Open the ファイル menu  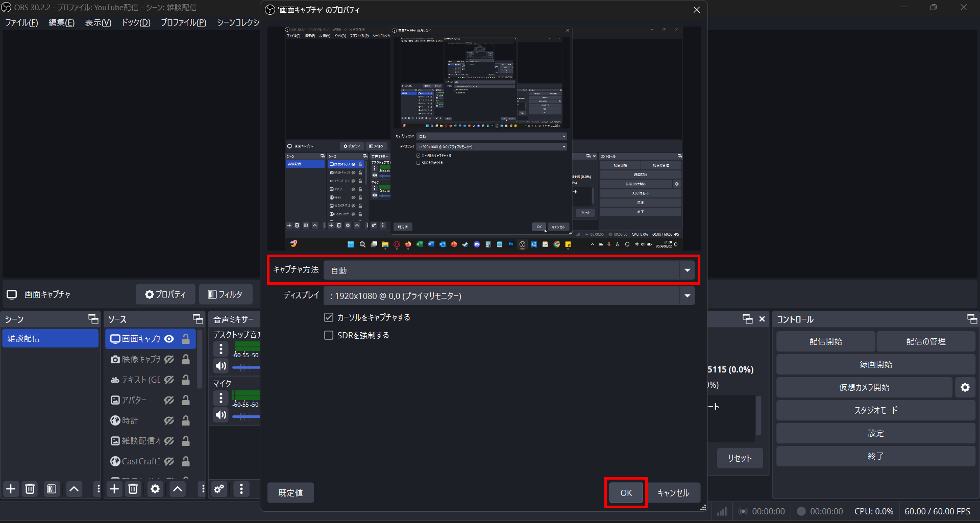click(x=21, y=22)
